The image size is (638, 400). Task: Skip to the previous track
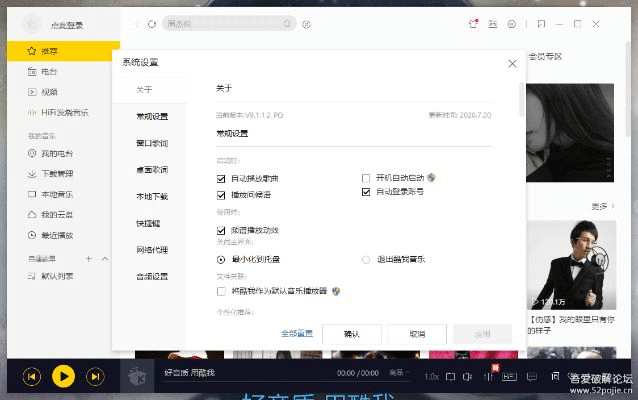[x=32, y=376]
